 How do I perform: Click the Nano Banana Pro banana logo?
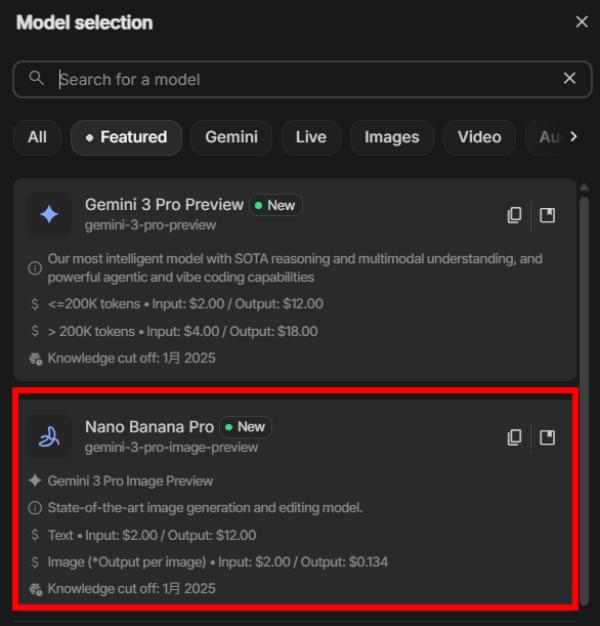click(49, 436)
